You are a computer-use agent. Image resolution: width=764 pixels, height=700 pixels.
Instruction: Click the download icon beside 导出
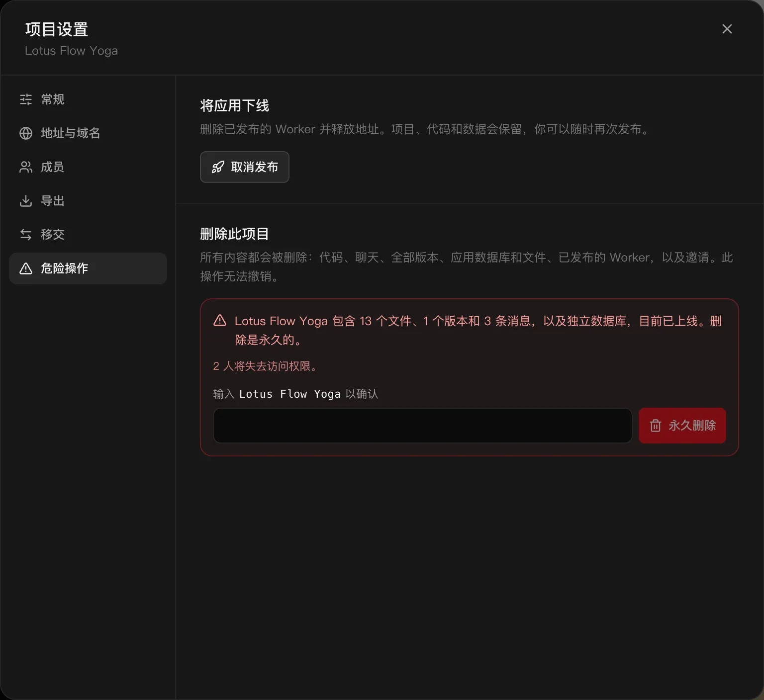point(26,201)
